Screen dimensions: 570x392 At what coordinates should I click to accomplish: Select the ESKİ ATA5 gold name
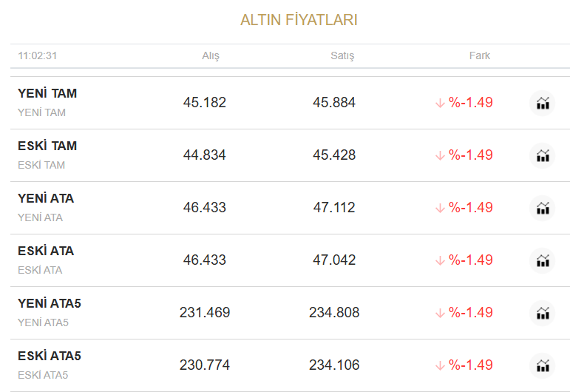click(50, 356)
